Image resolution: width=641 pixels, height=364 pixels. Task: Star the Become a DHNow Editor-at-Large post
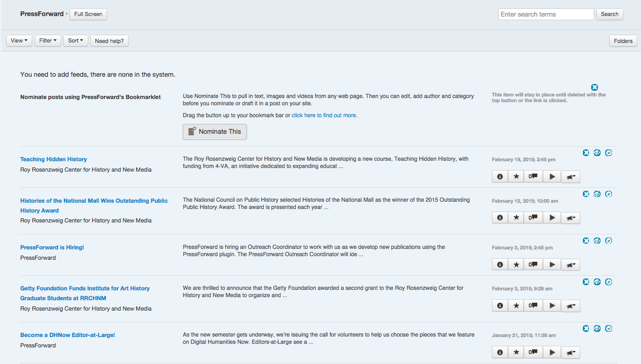516,352
